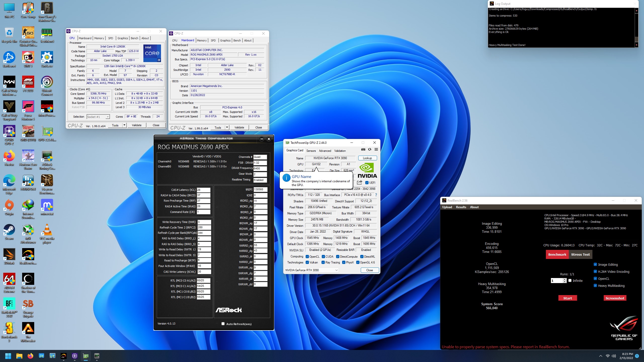
Task: Toggle CUDA checkbox in GPU-Z
Action: 323,257
